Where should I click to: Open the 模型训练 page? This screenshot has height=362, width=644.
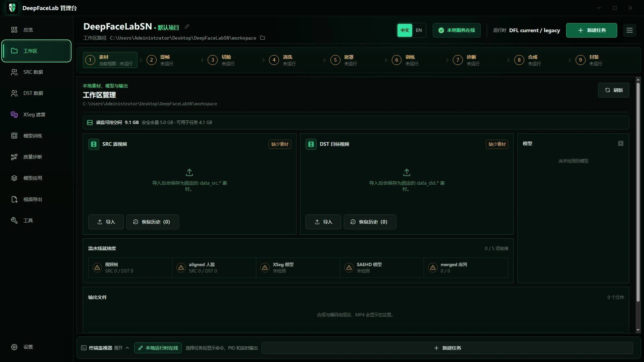pos(37,136)
